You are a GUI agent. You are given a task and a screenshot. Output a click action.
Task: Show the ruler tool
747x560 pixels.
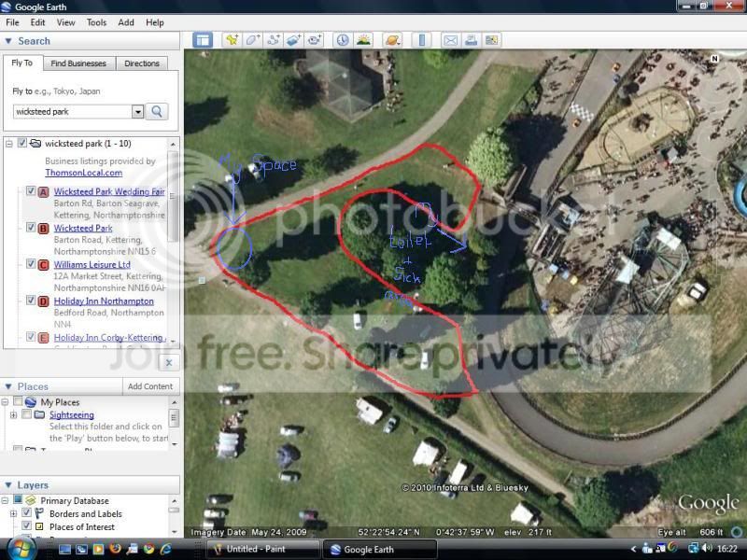pyautogui.click(x=422, y=40)
